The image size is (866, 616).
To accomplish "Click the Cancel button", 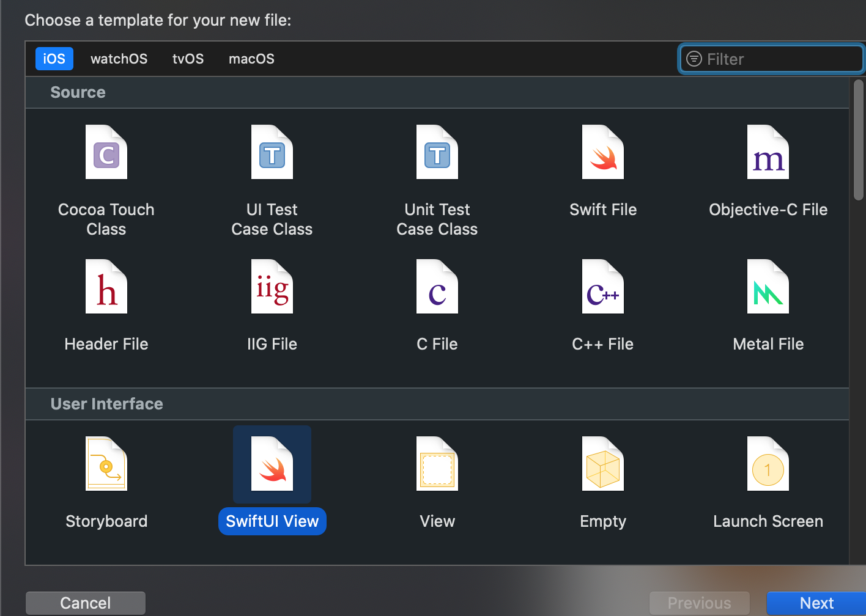I will click(x=86, y=603).
